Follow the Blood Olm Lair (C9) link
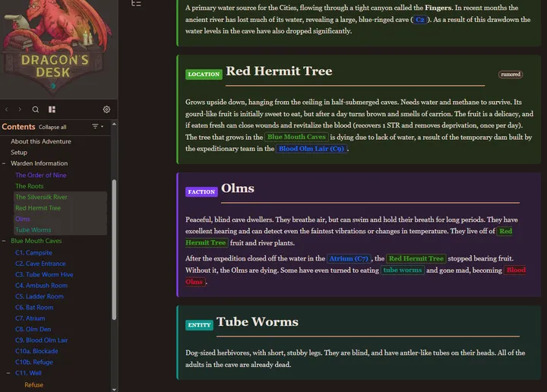The height and width of the screenshot is (392, 547). [311, 149]
